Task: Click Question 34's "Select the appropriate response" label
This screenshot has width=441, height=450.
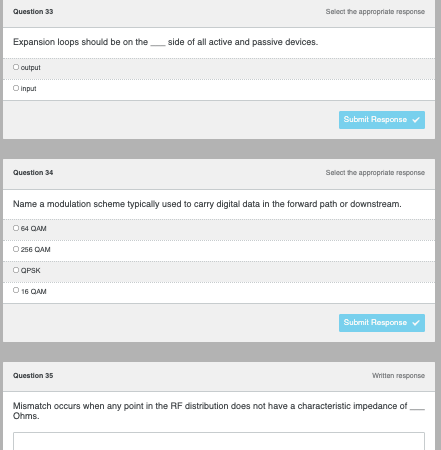Action: point(375,173)
